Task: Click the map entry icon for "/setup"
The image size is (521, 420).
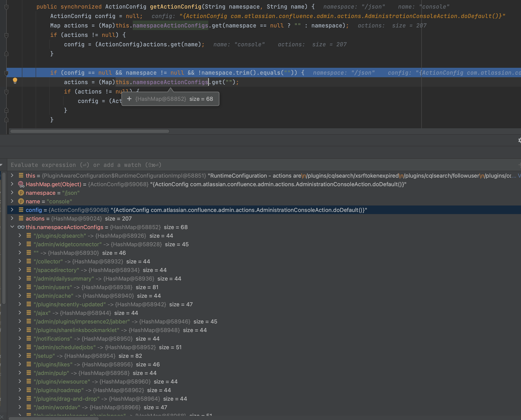Action: [x=29, y=356]
